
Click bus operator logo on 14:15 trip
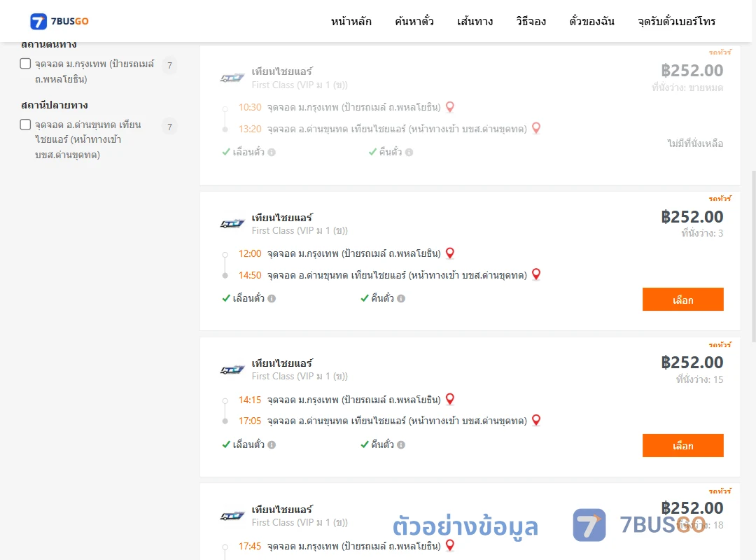[x=232, y=370]
